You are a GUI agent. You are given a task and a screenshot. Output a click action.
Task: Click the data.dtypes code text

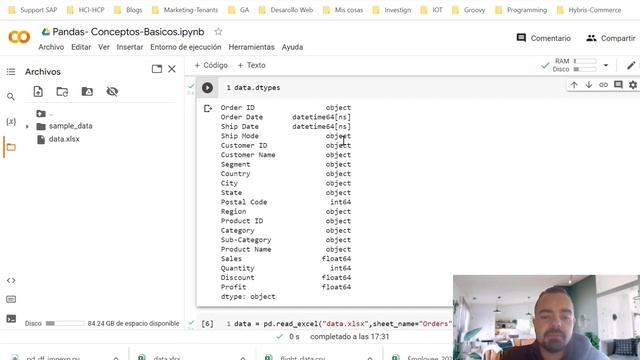tap(257, 88)
